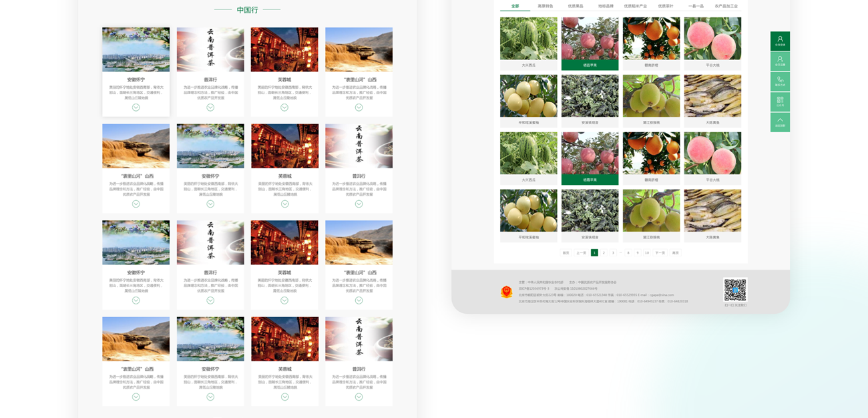Click the footer QR code image
The height and width of the screenshot is (418, 868).
click(735, 290)
